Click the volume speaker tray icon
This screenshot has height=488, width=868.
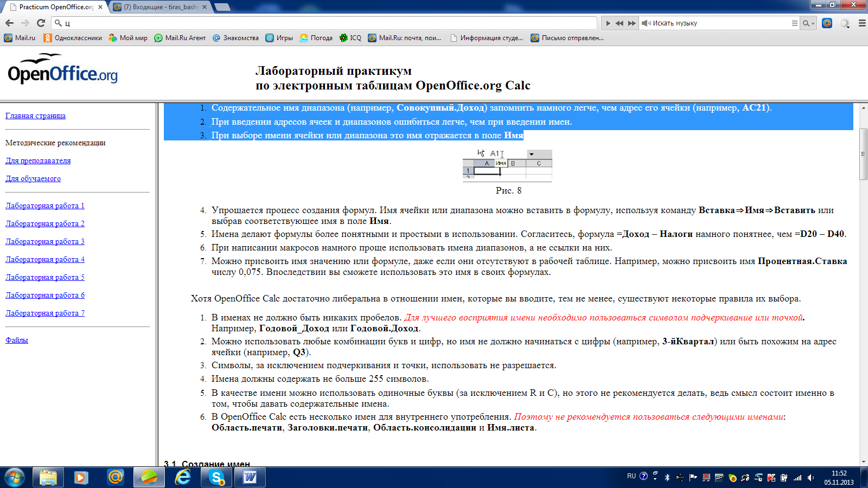coord(810,478)
